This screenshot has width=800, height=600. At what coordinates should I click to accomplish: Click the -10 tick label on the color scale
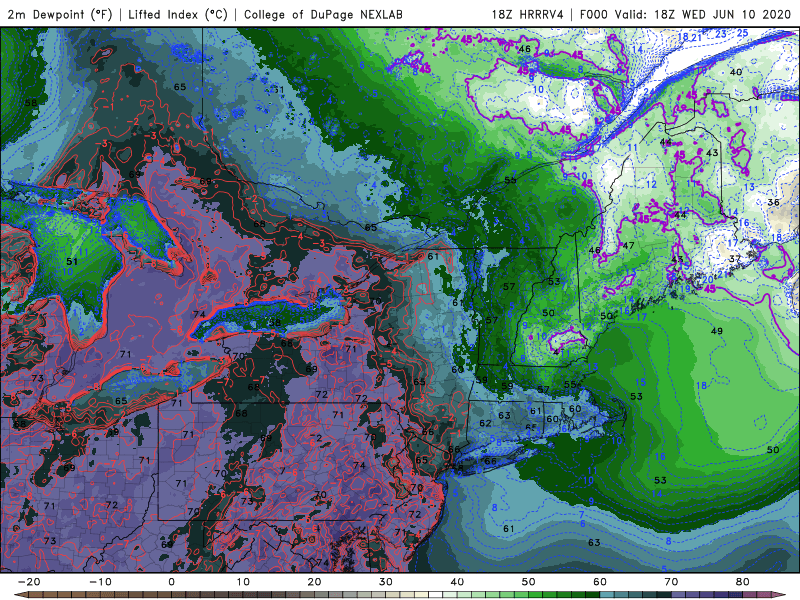pyautogui.click(x=100, y=582)
